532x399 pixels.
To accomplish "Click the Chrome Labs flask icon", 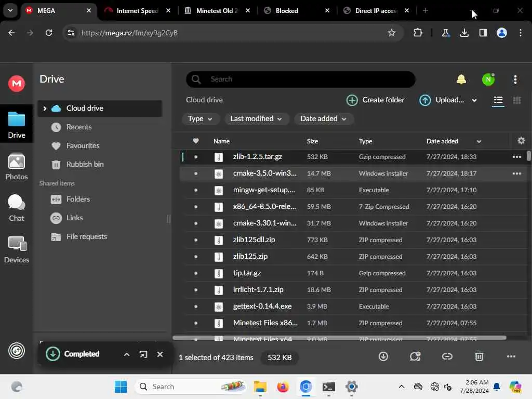I will 445,33.
